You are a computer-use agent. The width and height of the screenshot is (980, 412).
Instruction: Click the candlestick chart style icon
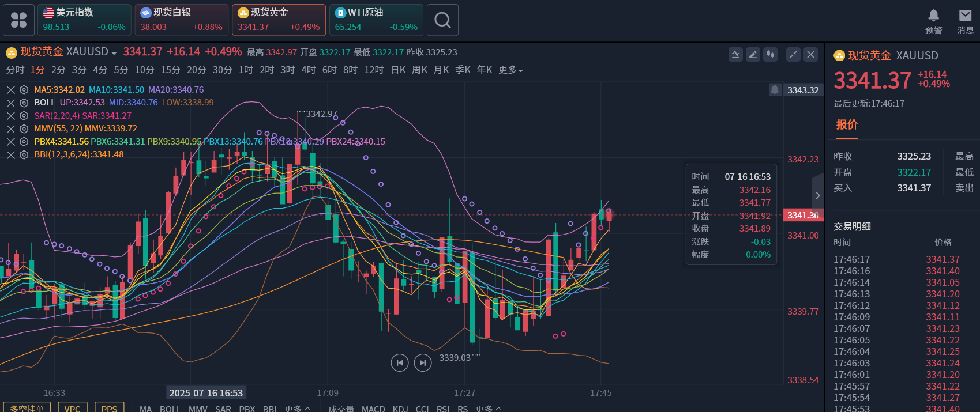[x=770, y=55]
